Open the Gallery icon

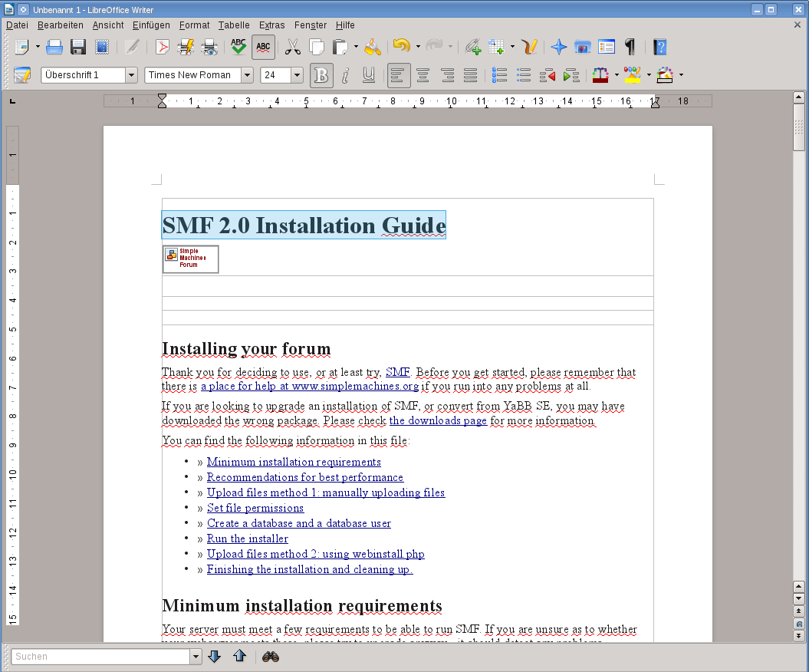point(583,48)
